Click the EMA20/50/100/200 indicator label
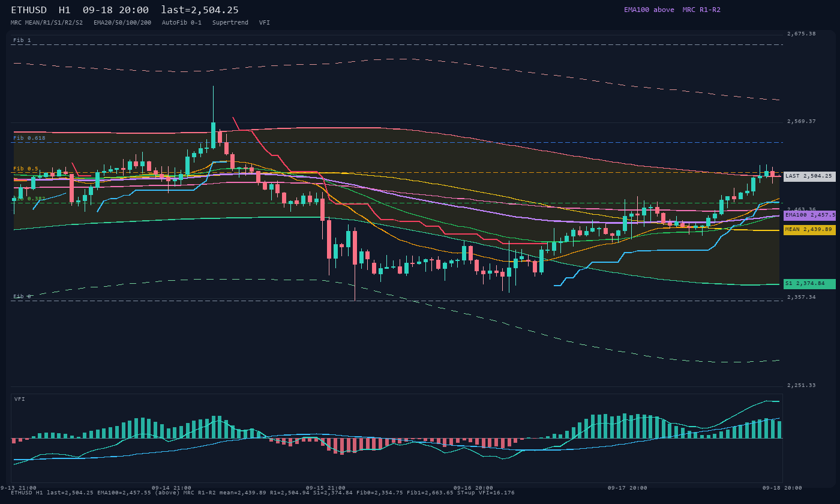The image size is (840, 504). coord(122,22)
